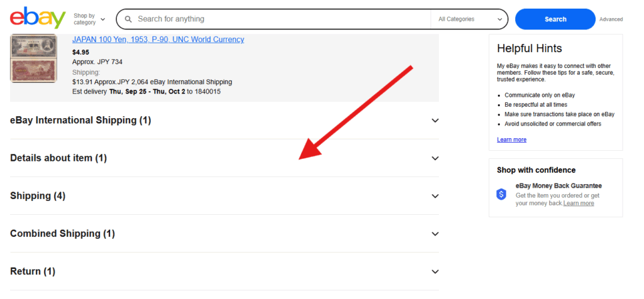Screen dimensions: 644x299
Task: Expand the Combined Shipping chevron
Action: pyautogui.click(x=435, y=234)
